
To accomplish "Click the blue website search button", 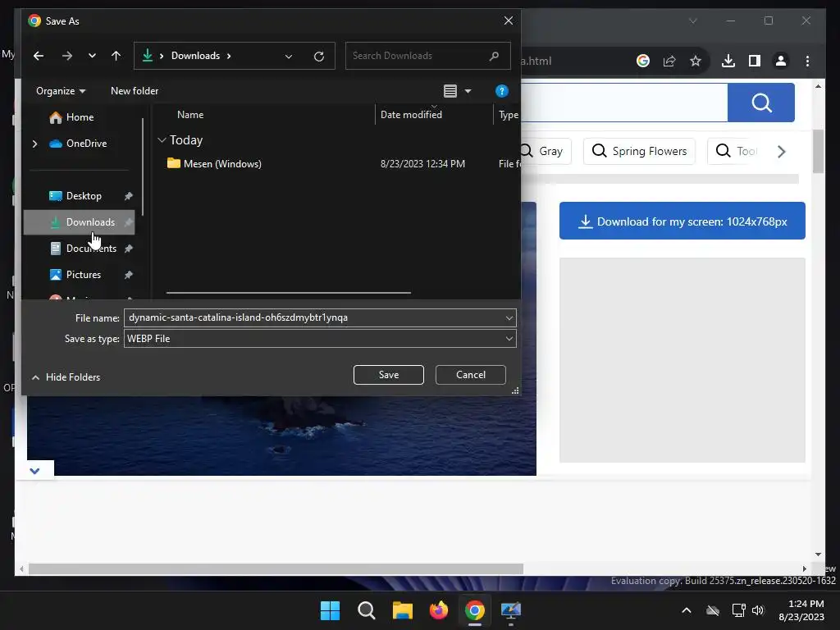I will pos(760,103).
